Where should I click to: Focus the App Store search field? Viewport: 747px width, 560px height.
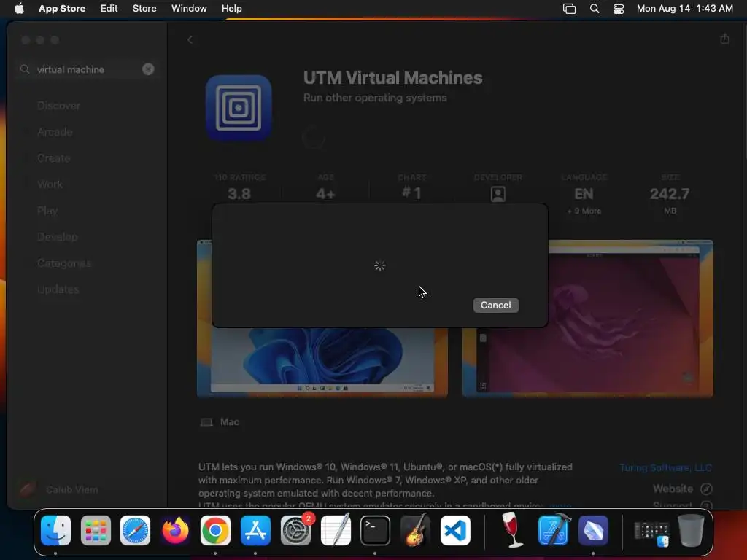86,69
